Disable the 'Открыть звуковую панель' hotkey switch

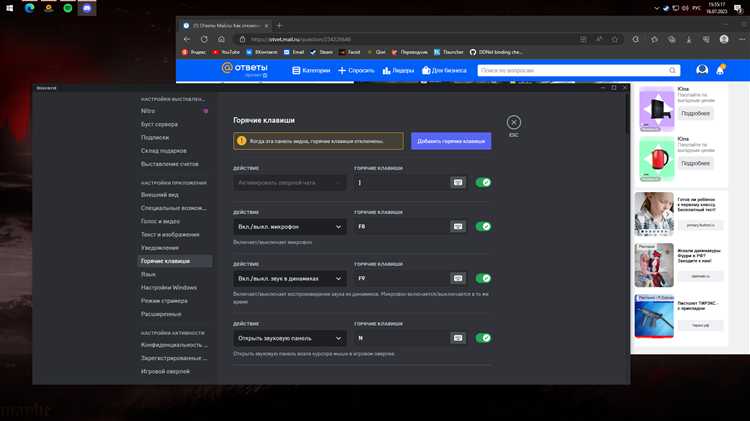tap(483, 338)
